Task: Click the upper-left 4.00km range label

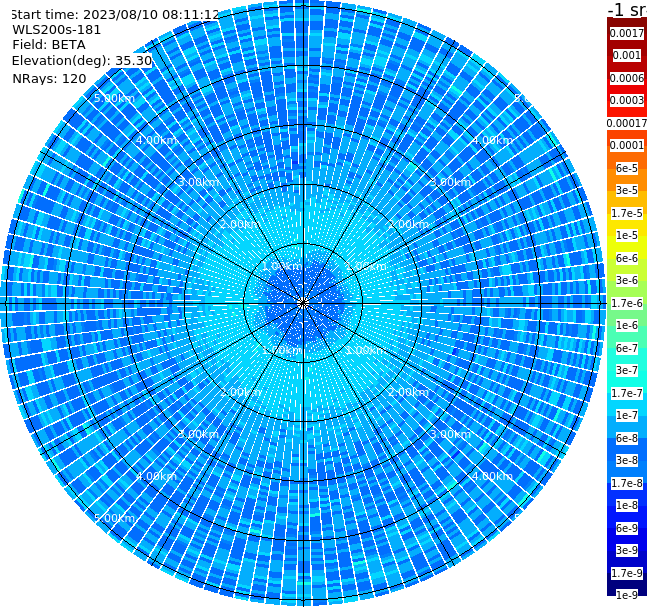Action: 156,140
